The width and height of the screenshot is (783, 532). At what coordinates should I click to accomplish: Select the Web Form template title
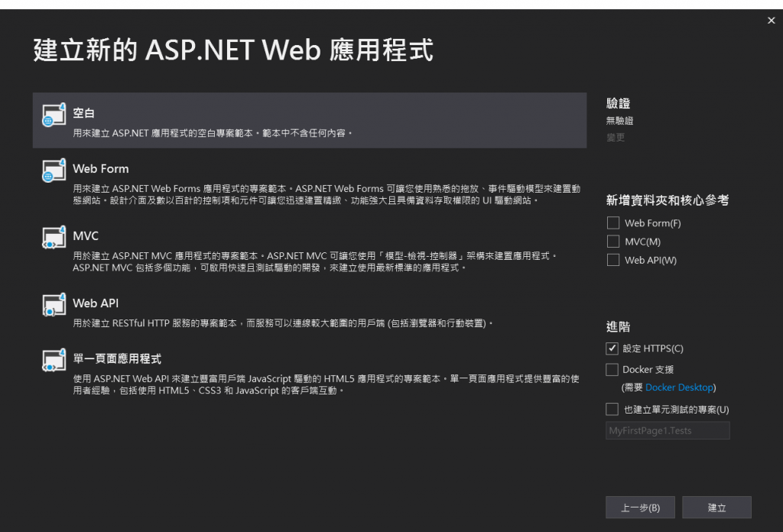[x=101, y=169]
